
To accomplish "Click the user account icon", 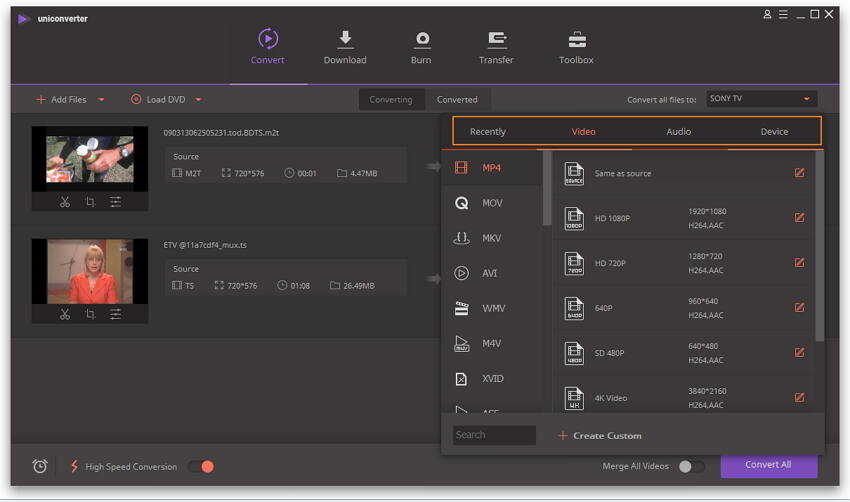I will coord(767,15).
